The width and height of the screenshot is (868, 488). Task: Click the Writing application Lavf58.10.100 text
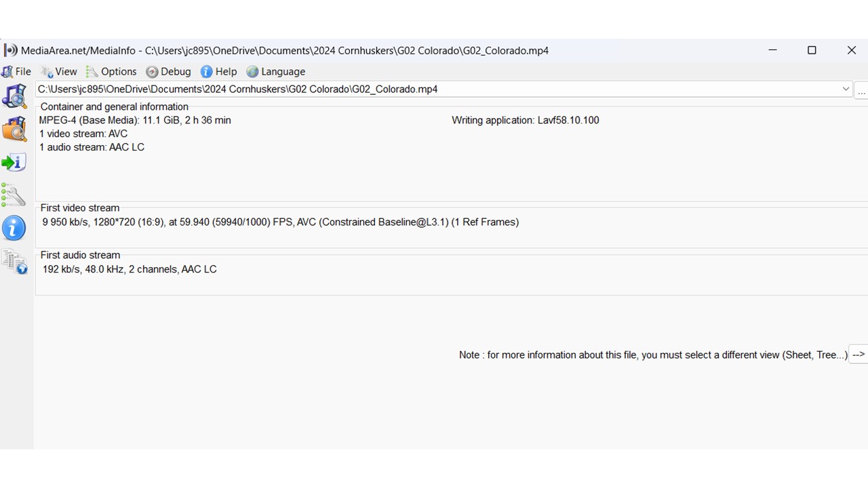[x=526, y=120]
